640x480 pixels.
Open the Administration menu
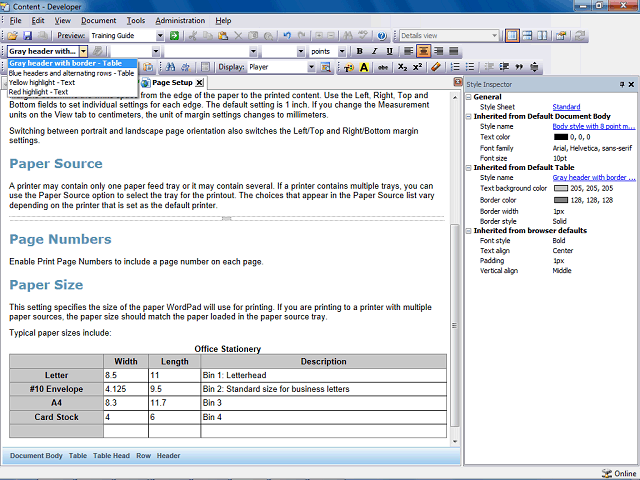click(180, 20)
